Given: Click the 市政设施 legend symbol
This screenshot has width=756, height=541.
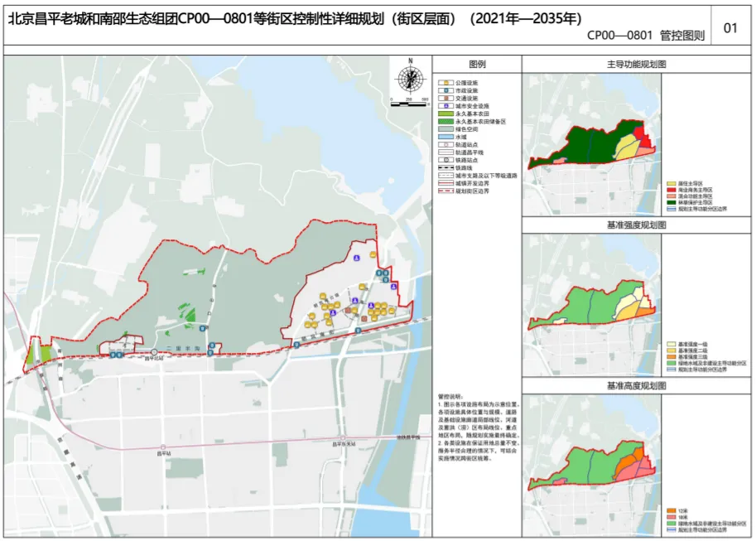Looking at the screenshot, I should pyautogui.click(x=445, y=91).
